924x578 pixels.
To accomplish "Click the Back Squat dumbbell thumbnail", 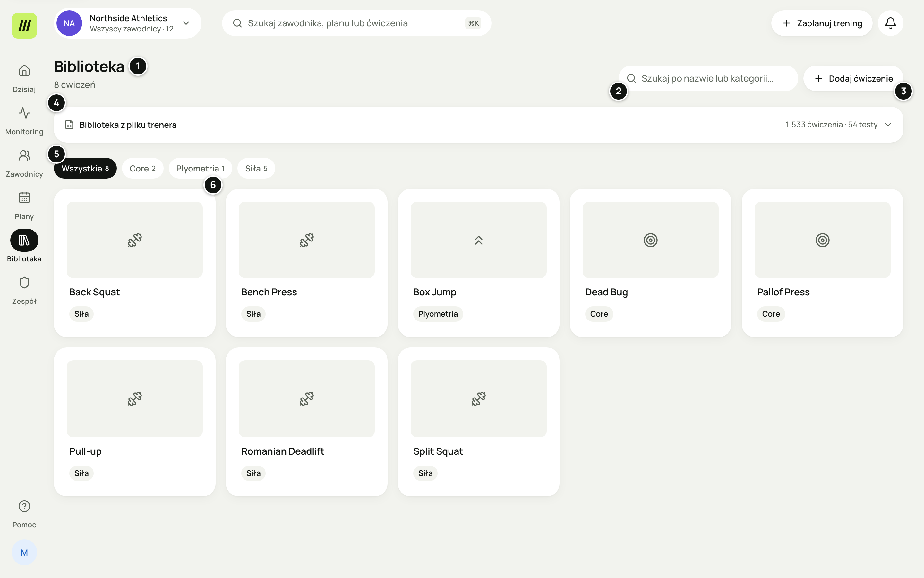I will (135, 240).
